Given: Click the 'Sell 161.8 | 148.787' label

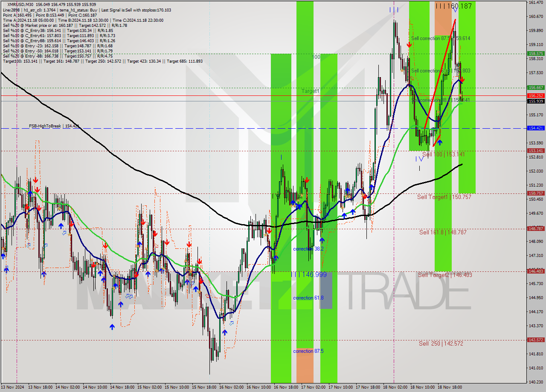Looking at the screenshot, I should pos(442,232).
